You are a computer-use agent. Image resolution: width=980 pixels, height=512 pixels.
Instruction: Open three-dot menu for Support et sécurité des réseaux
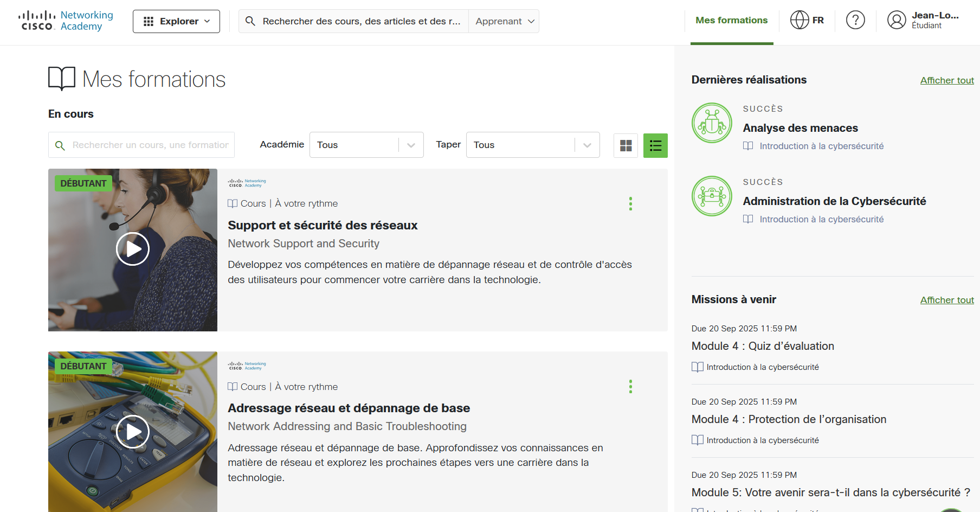tap(630, 204)
